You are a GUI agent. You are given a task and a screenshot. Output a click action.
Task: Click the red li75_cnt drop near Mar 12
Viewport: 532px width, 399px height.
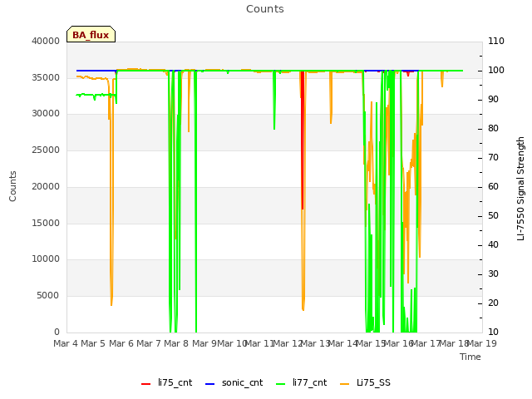302,142
